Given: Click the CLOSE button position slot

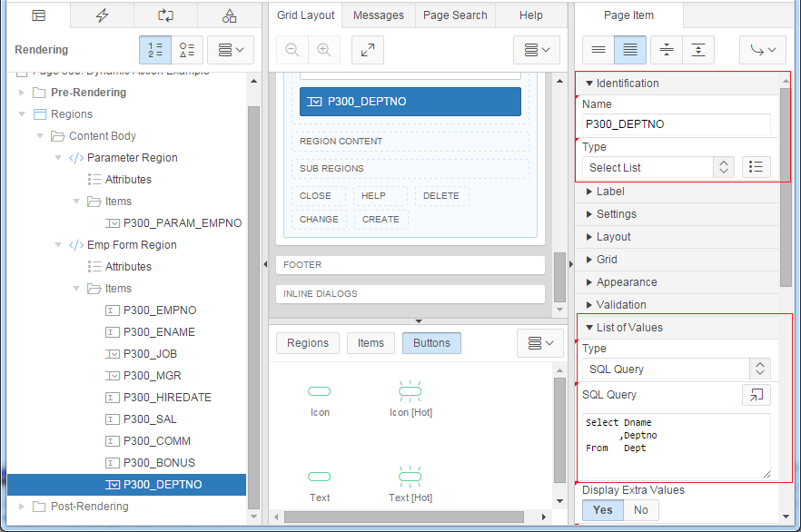Looking at the screenshot, I should [319, 196].
